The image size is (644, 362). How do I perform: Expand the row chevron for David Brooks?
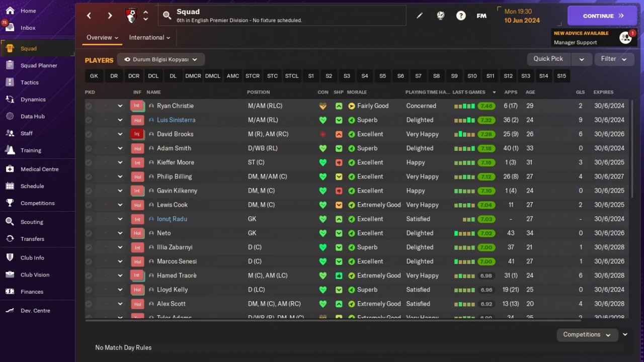coord(120,134)
